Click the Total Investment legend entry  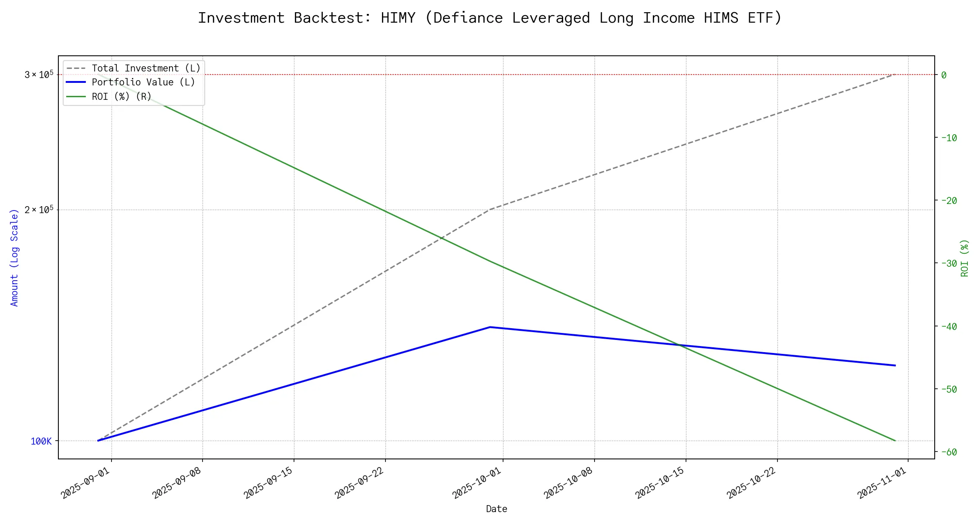click(146, 68)
